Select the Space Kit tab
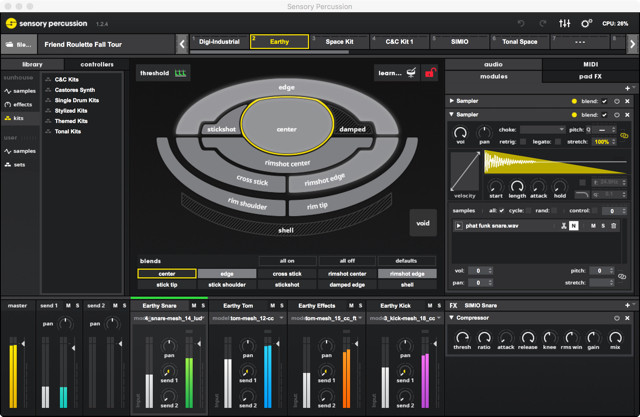Screen dimensions: 640x417 pos(339,42)
